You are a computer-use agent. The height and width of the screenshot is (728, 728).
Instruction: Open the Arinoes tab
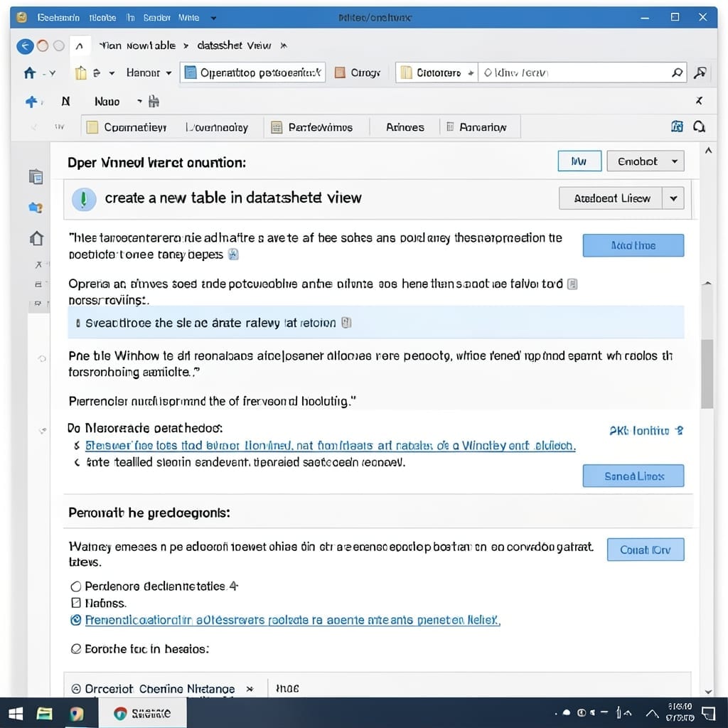[x=405, y=127]
